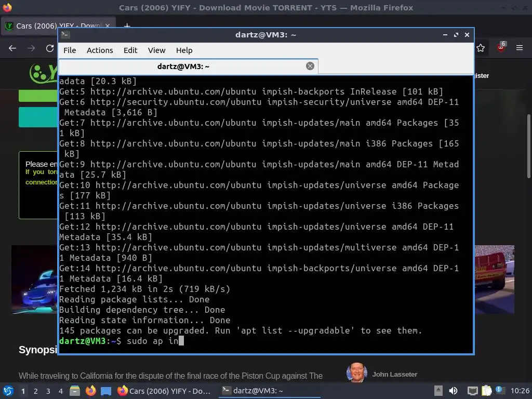This screenshot has height=399, width=532.
Task: Switch to Cars (2006) YIFY taskbar window
Action: (165, 391)
